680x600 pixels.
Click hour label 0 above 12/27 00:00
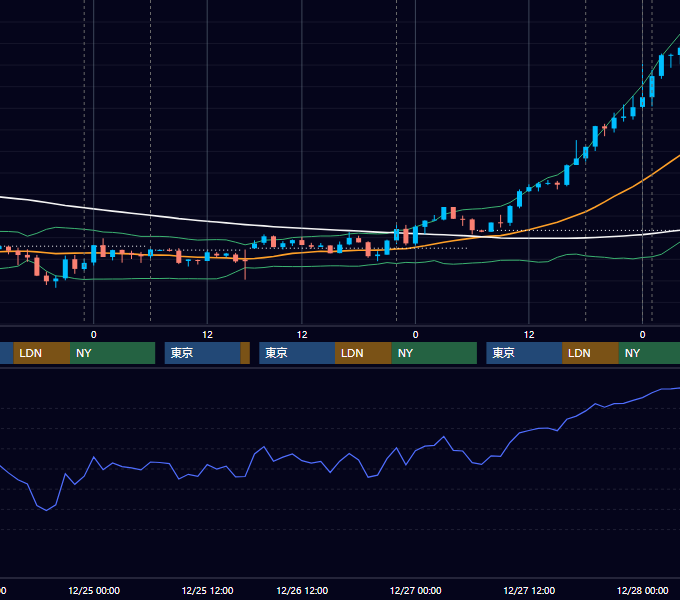click(x=415, y=335)
